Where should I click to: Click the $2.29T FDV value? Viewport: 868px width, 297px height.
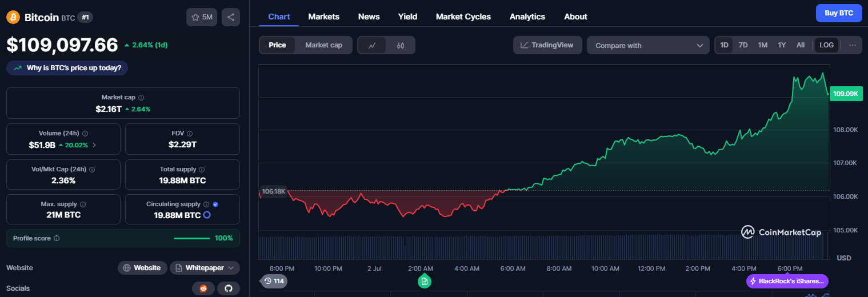click(182, 145)
